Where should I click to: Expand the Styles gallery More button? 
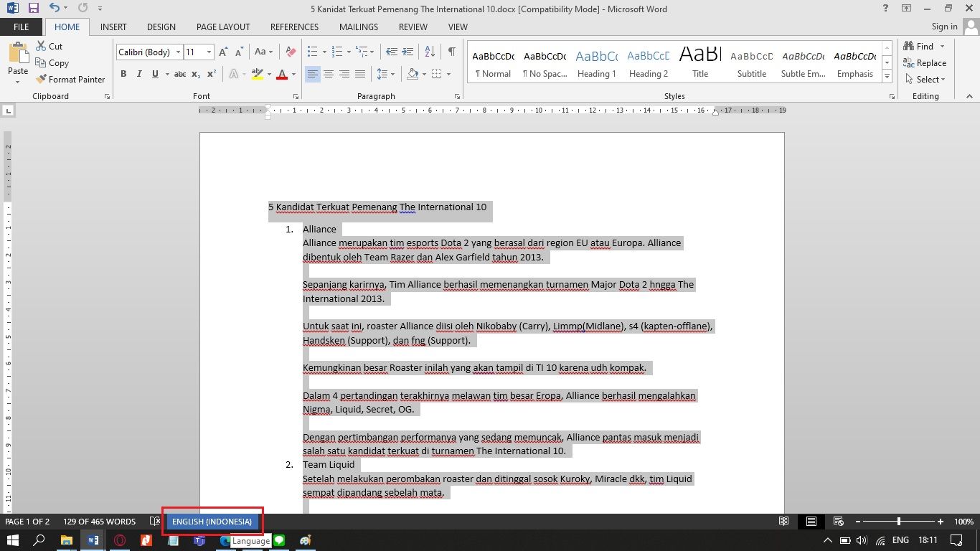(887, 77)
